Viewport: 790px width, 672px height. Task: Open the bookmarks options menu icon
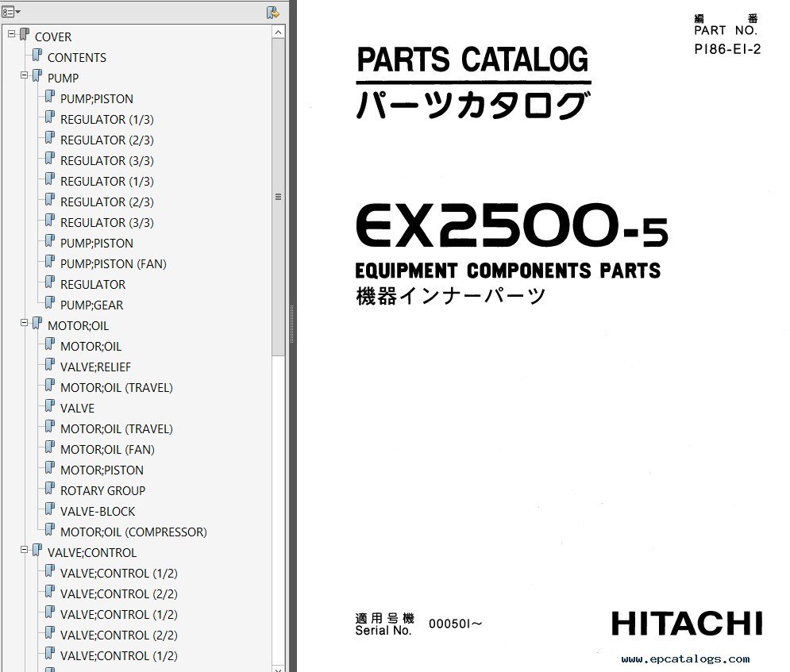[x=10, y=12]
